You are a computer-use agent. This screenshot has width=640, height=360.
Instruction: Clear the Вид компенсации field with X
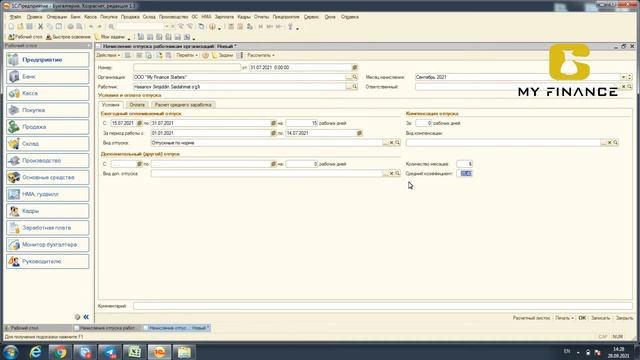pos(609,143)
